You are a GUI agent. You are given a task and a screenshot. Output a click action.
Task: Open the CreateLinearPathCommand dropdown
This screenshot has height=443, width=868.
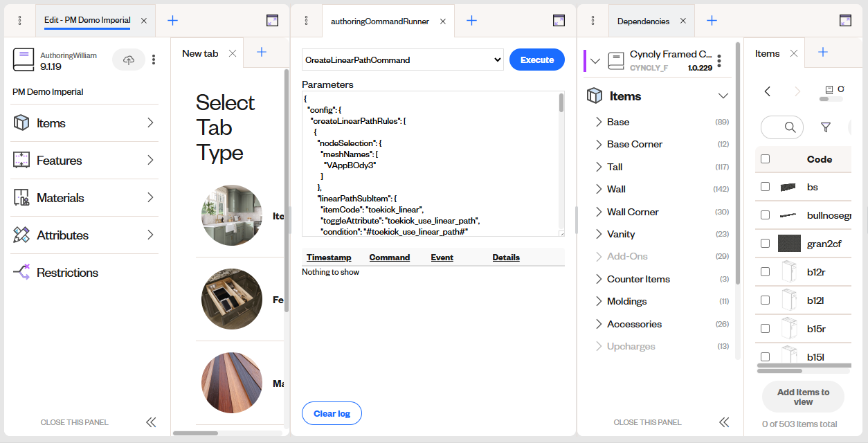tap(402, 60)
